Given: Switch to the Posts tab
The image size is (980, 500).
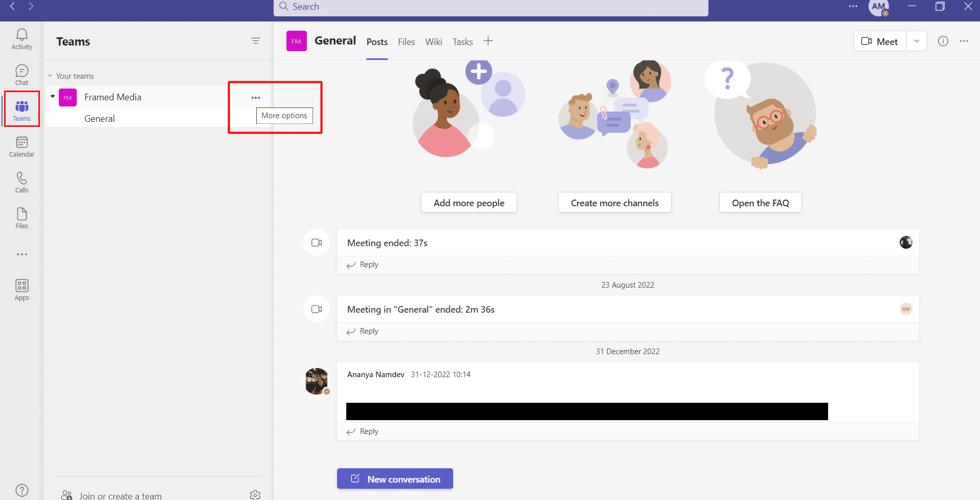Looking at the screenshot, I should 377,42.
